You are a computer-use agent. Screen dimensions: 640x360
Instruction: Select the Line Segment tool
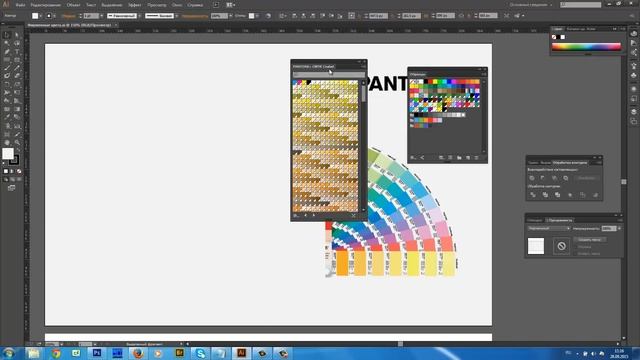tap(7, 60)
